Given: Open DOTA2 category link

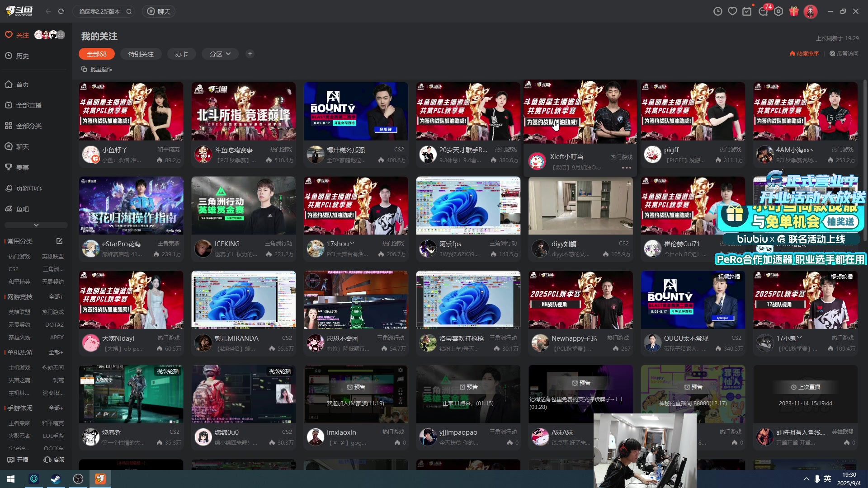Looking at the screenshot, I should tap(54, 325).
